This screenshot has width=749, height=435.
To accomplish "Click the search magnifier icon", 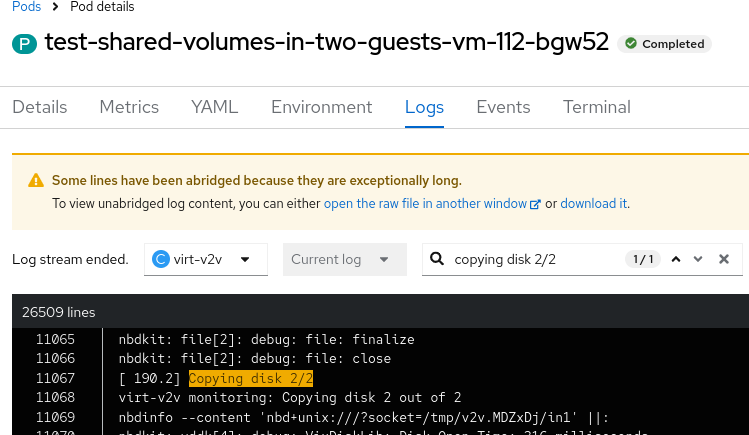I will (x=437, y=260).
